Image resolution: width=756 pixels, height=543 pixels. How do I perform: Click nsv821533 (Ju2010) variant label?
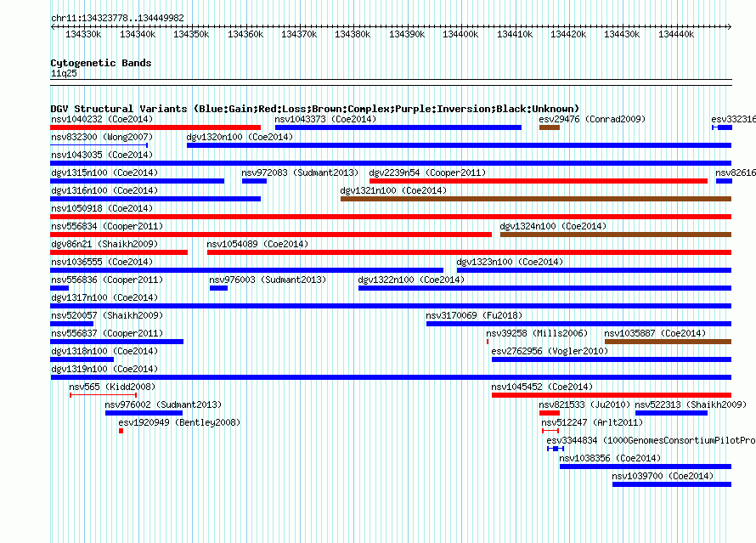pos(584,404)
